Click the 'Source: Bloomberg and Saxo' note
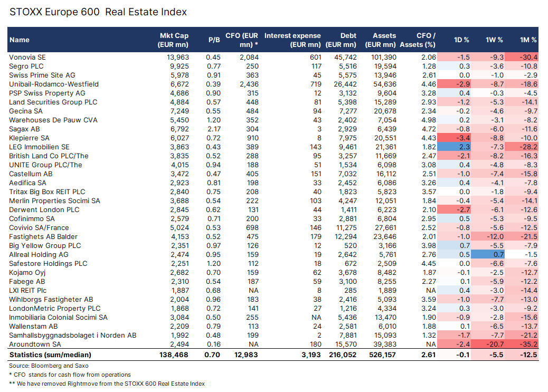 49,366
